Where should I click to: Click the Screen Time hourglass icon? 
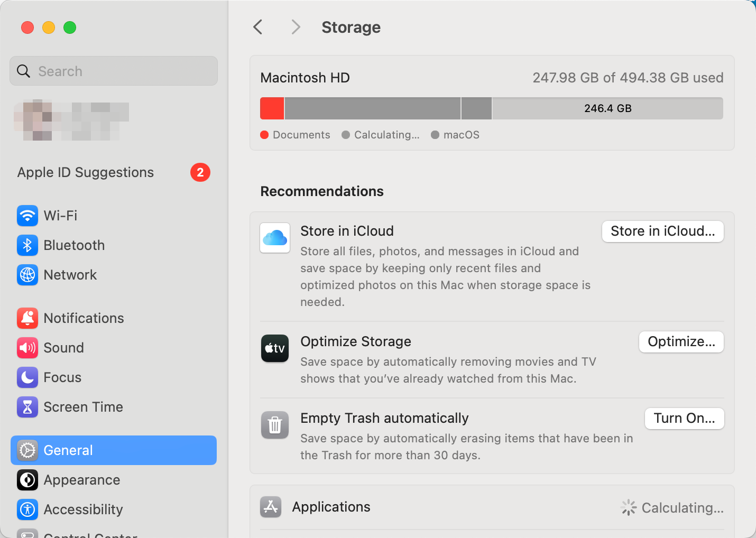click(x=27, y=407)
